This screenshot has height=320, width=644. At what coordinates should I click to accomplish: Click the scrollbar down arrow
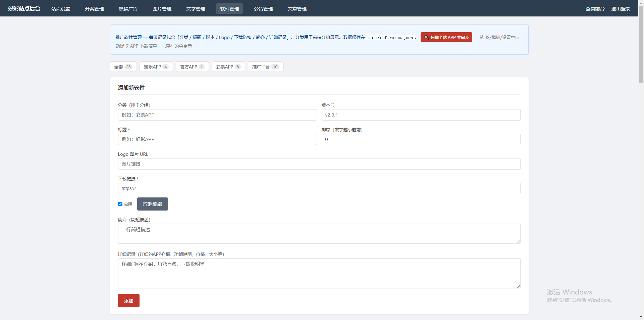point(641,317)
